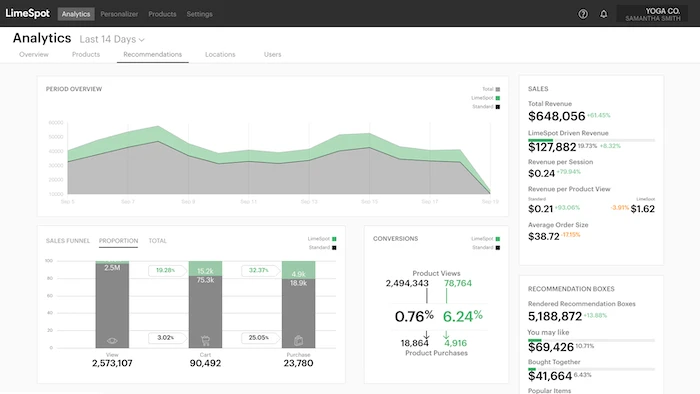Open the help question mark icon
Viewport: 700px width, 394px height.
pyautogui.click(x=583, y=14)
